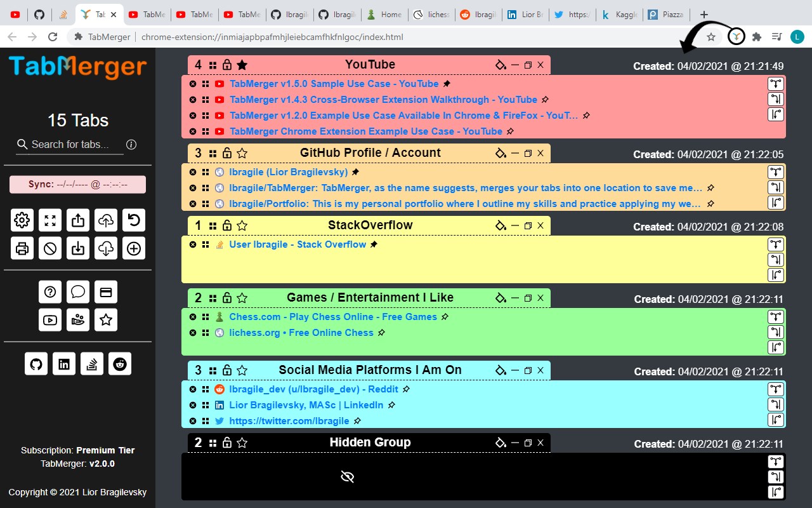Open User lbragile - Stack Overflow link
The image size is (812, 508).
click(298, 244)
